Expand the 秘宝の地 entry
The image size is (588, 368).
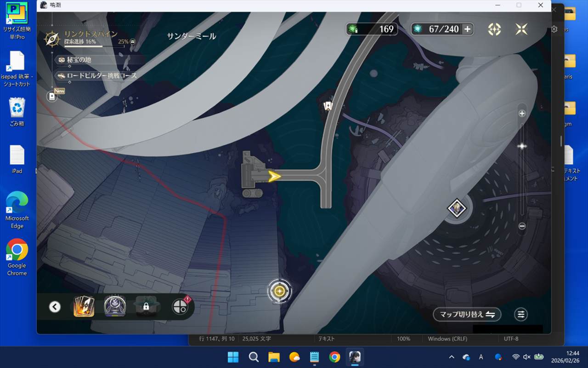tap(75, 60)
